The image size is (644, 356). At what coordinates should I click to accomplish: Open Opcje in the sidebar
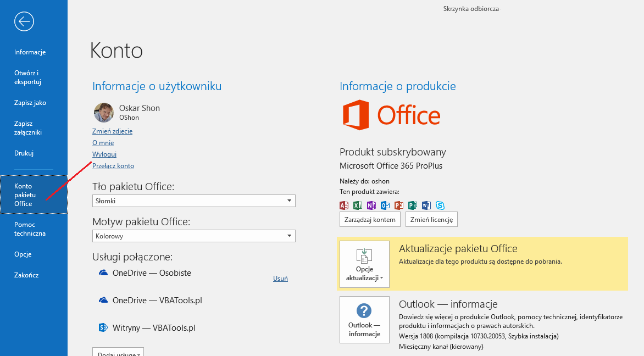click(23, 254)
